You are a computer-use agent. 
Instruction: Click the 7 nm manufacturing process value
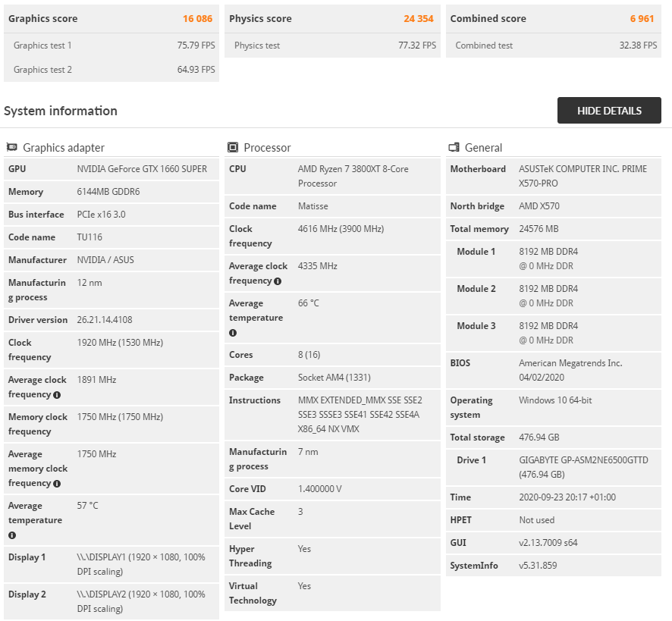(308, 452)
